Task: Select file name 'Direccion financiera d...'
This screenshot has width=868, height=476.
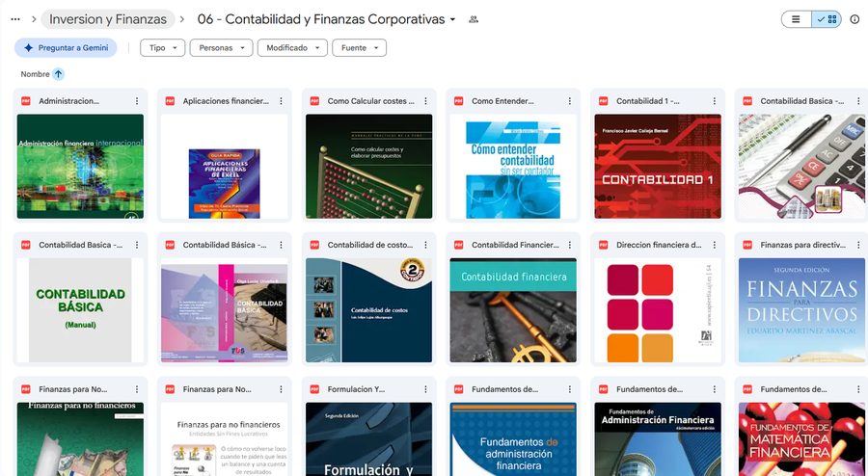Action: 660,245
